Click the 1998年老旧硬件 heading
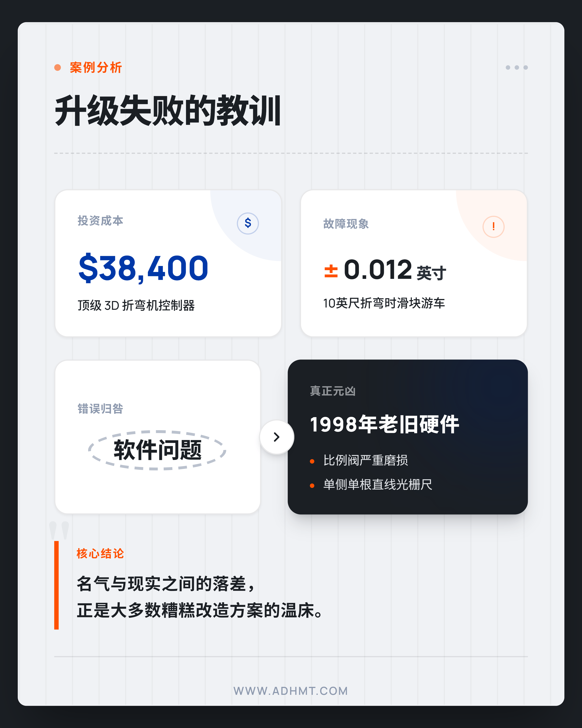The width and height of the screenshot is (582, 728). (384, 424)
